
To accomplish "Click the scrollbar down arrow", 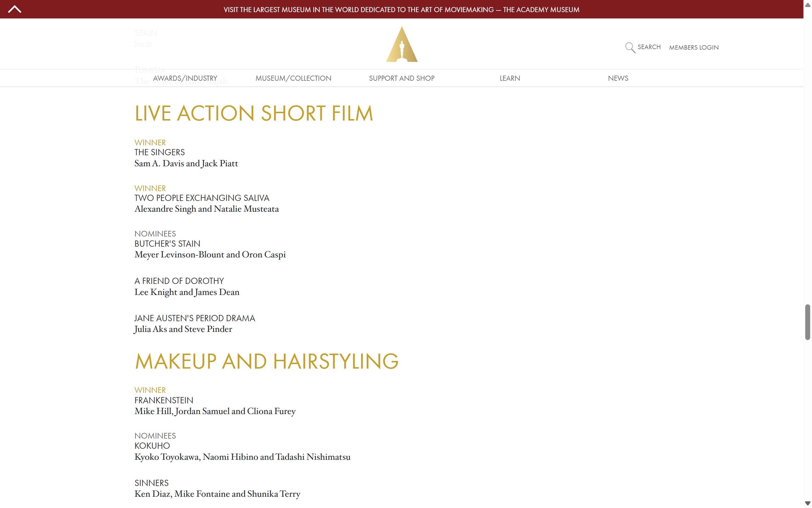I will [807, 503].
